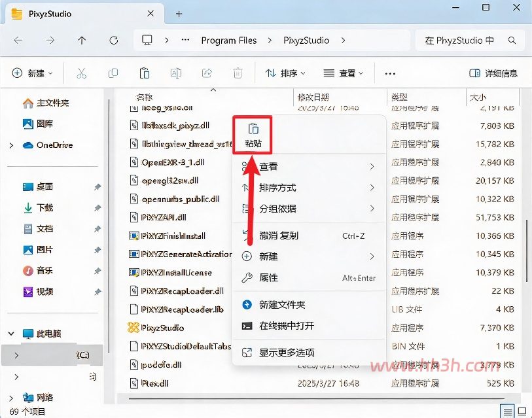Sort by 类型 column header
Image resolution: width=532 pixels, height=418 pixels.
click(399, 97)
